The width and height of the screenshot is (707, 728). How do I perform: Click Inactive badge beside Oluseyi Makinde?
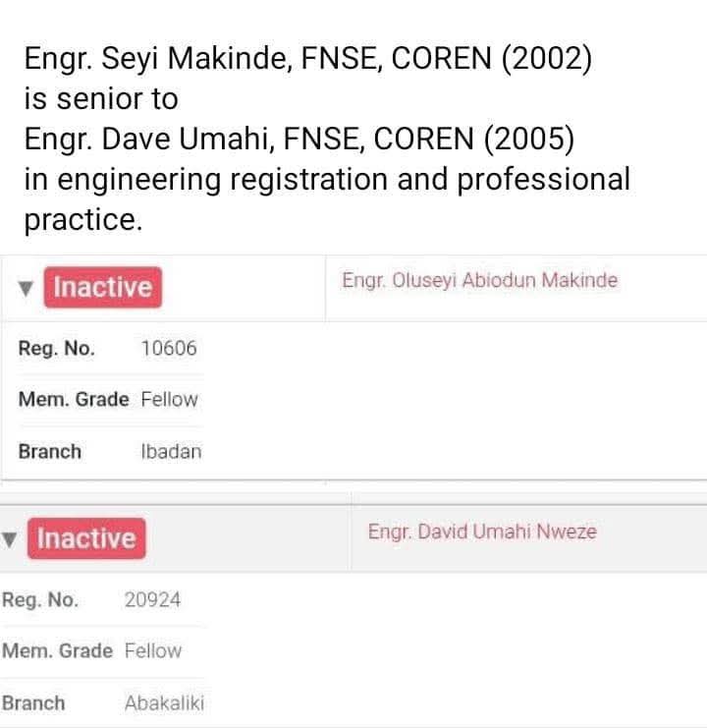102,288
